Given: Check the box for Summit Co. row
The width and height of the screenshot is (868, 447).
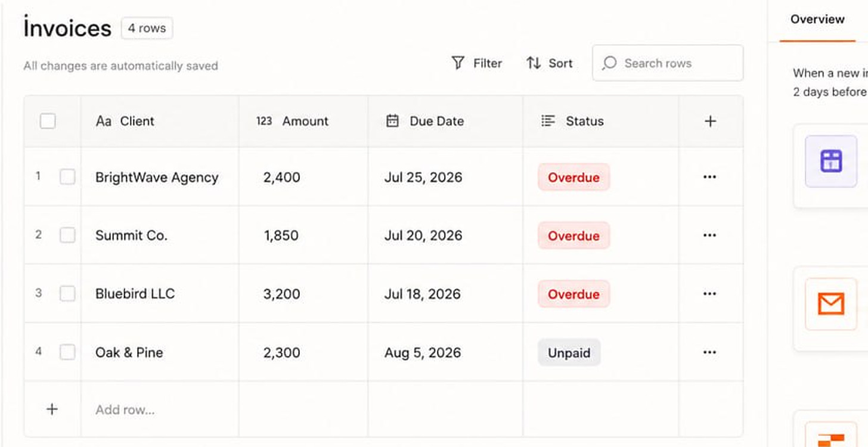Looking at the screenshot, I should click(67, 235).
